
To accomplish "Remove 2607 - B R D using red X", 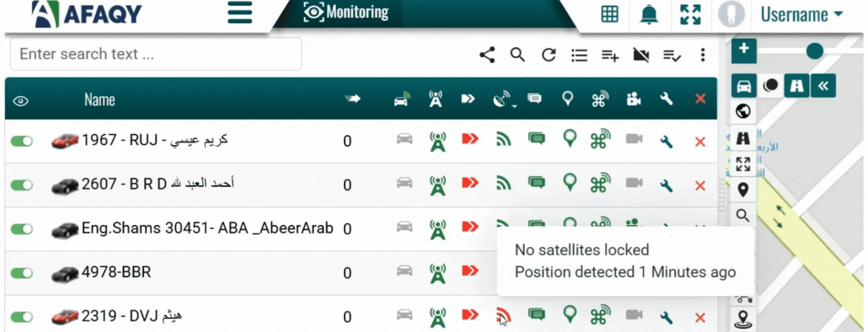I will click(700, 185).
